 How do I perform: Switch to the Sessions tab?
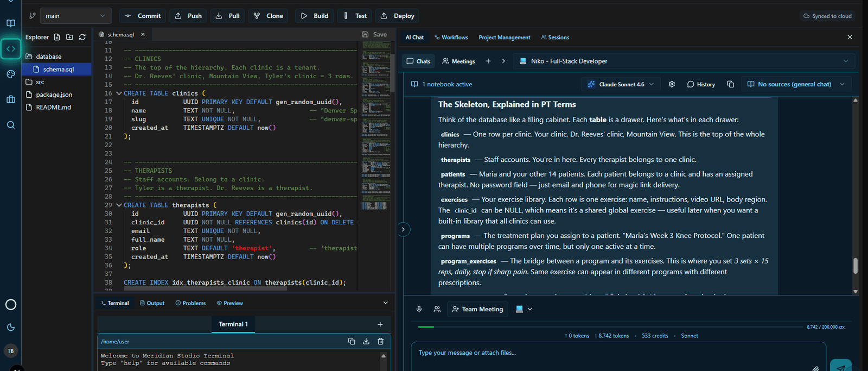point(555,37)
